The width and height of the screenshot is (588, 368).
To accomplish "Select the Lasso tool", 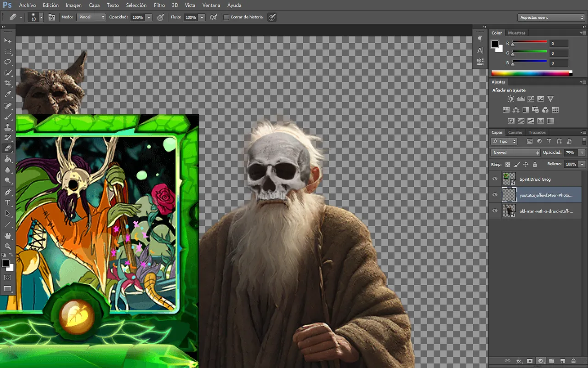I will tap(8, 62).
